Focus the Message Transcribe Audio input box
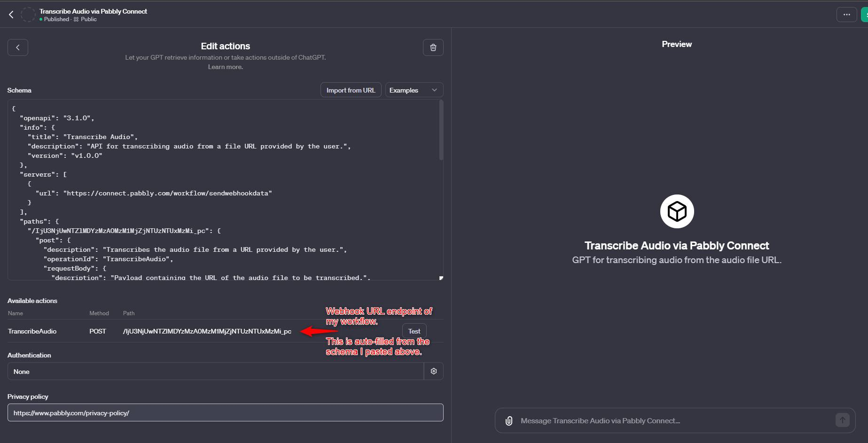868x443 pixels. (675, 421)
